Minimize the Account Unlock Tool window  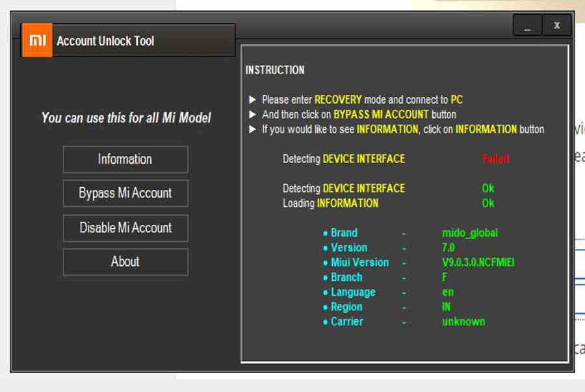(x=527, y=25)
